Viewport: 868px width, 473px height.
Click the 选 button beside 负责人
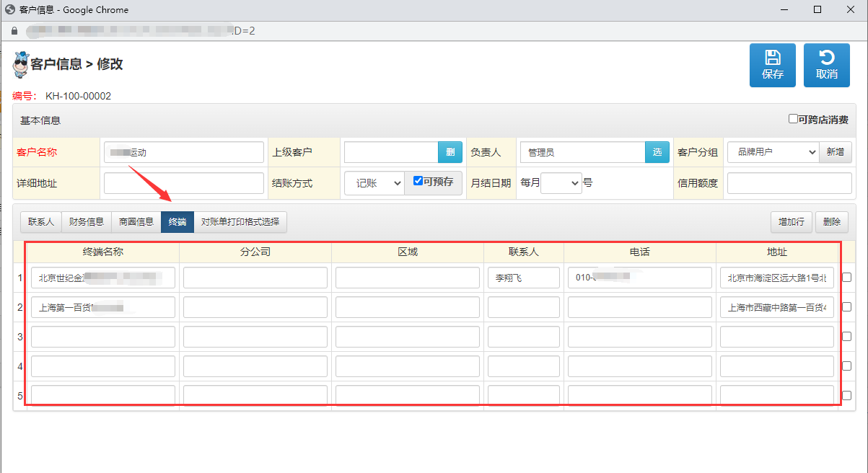657,152
